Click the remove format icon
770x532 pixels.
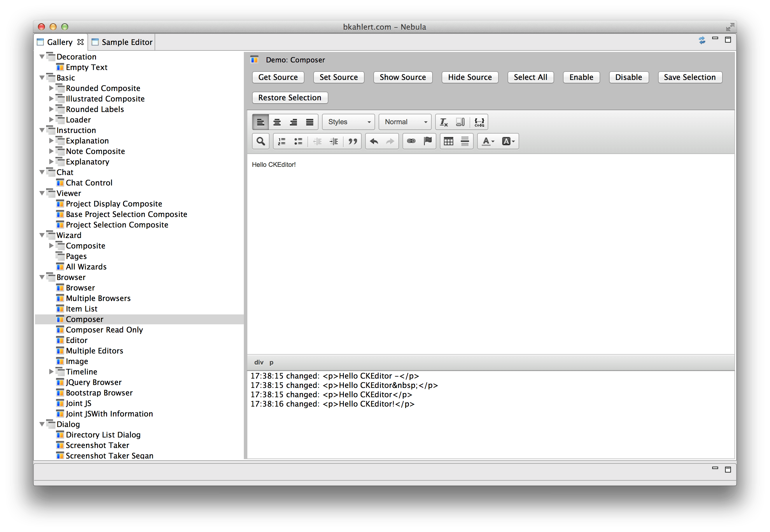(x=444, y=122)
